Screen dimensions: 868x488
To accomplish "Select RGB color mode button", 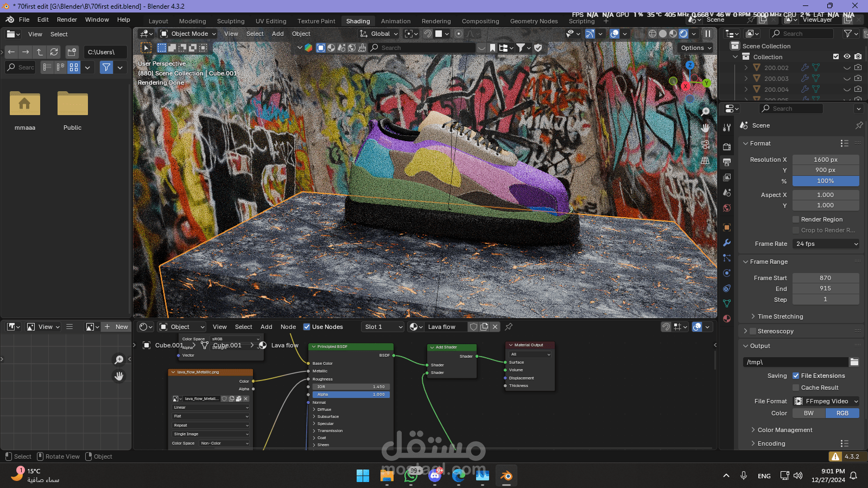I will pyautogui.click(x=842, y=413).
